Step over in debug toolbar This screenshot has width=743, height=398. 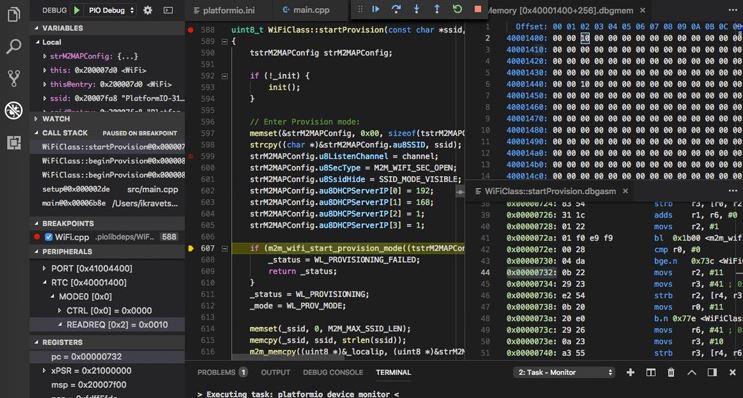[396, 9]
